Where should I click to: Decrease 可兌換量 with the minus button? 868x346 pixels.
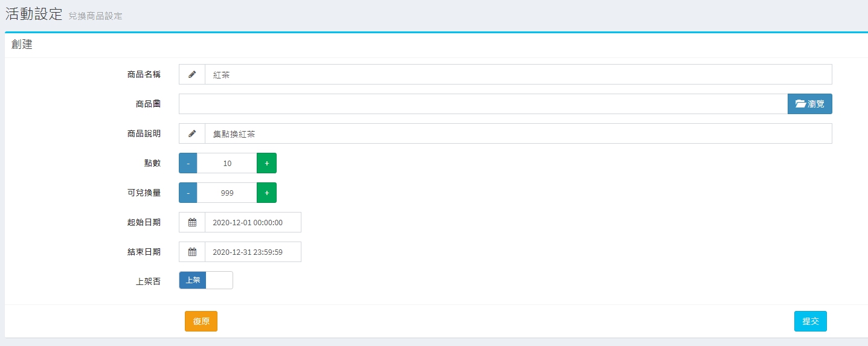coord(188,193)
